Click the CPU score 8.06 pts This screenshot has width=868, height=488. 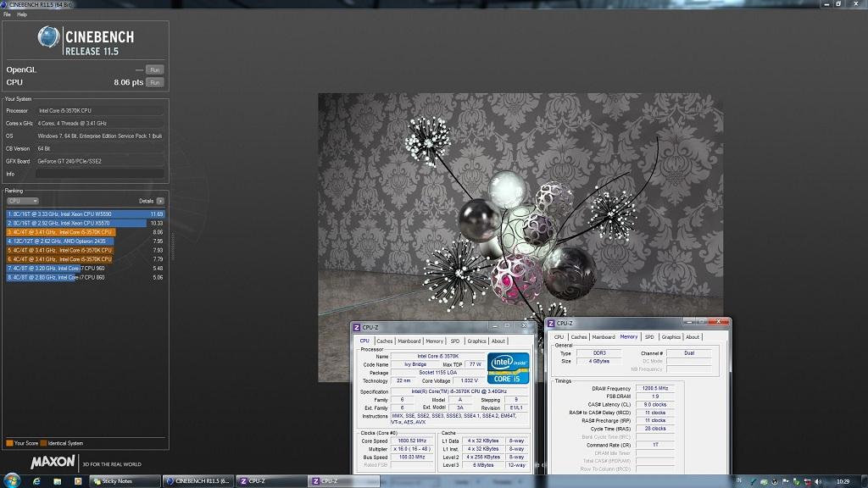[129, 82]
